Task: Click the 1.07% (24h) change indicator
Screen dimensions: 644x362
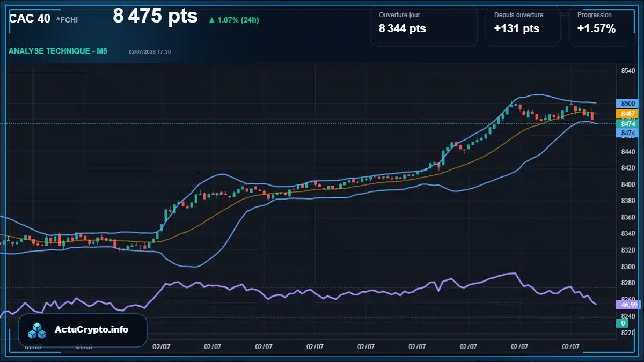Action: (x=233, y=20)
